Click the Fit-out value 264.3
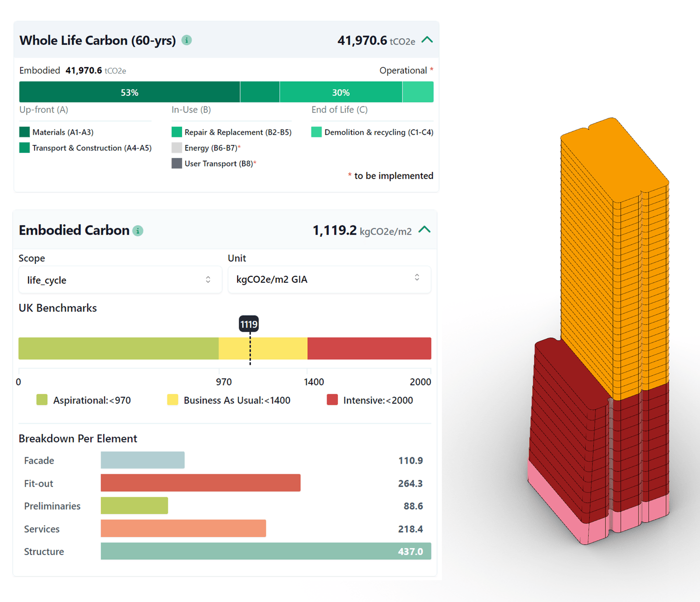 (x=410, y=484)
